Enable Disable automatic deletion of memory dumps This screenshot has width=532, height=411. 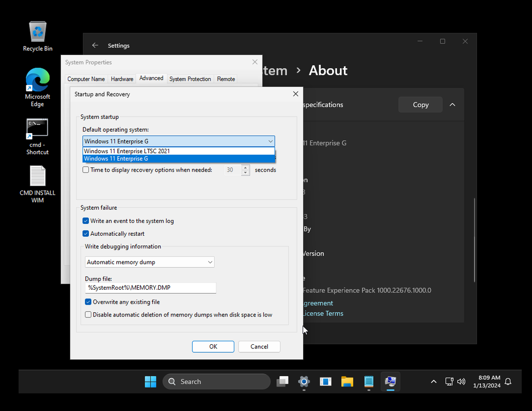[88, 315]
